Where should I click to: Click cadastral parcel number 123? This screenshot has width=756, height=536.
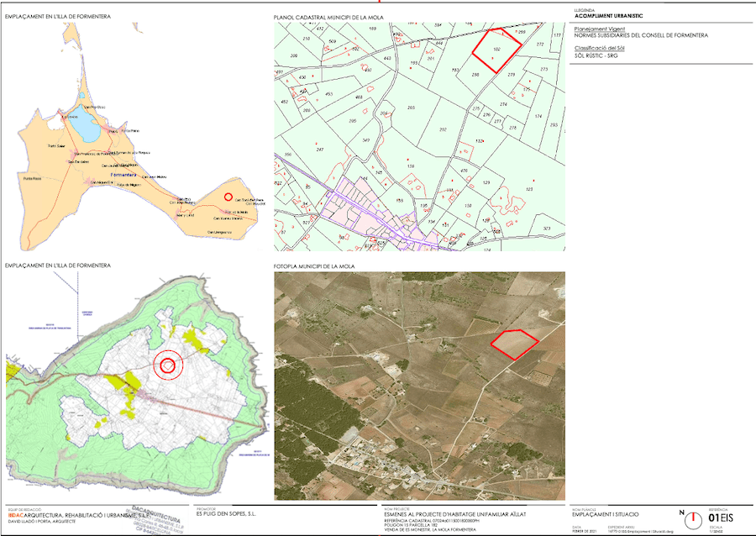pos(529,189)
